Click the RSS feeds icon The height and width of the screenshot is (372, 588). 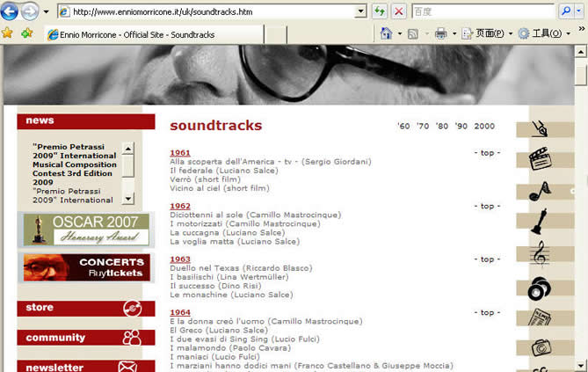tap(413, 33)
